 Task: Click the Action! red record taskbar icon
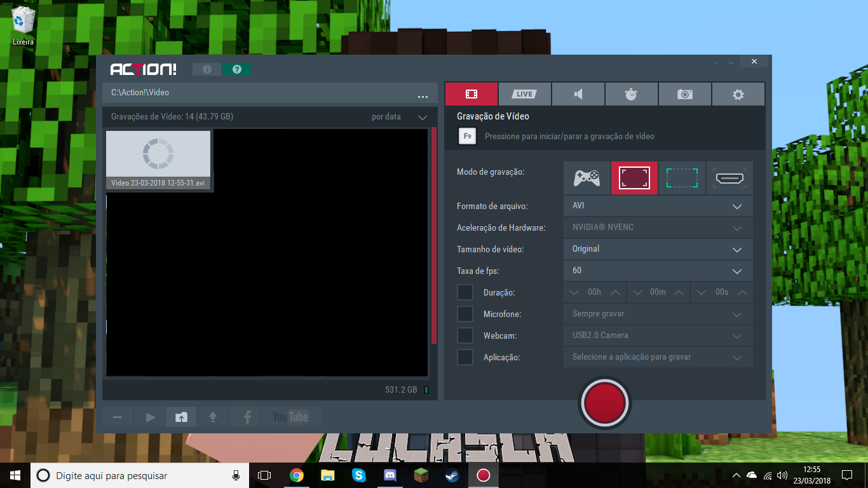pyautogui.click(x=483, y=475)
